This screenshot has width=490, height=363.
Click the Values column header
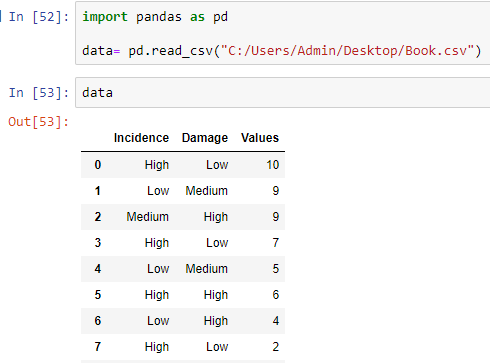260,138
